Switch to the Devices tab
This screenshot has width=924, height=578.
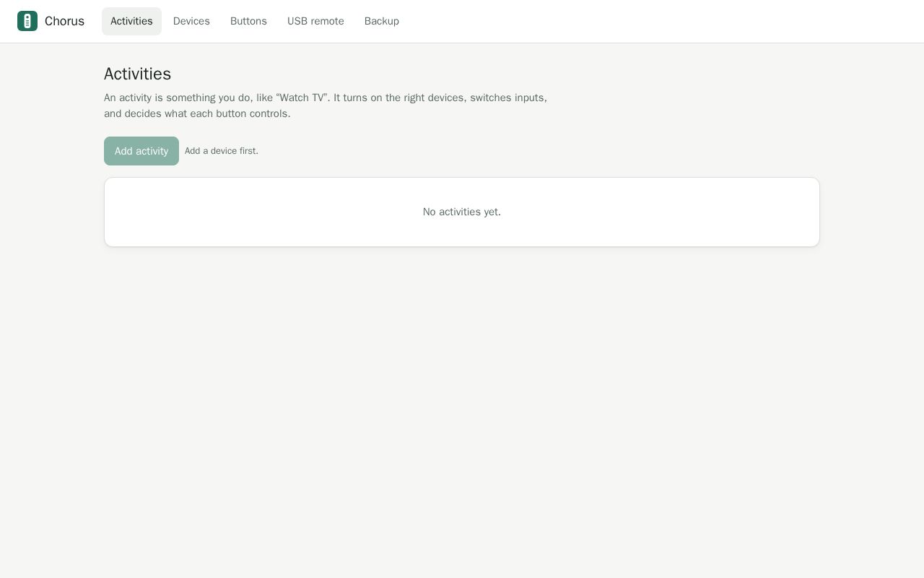191,21
